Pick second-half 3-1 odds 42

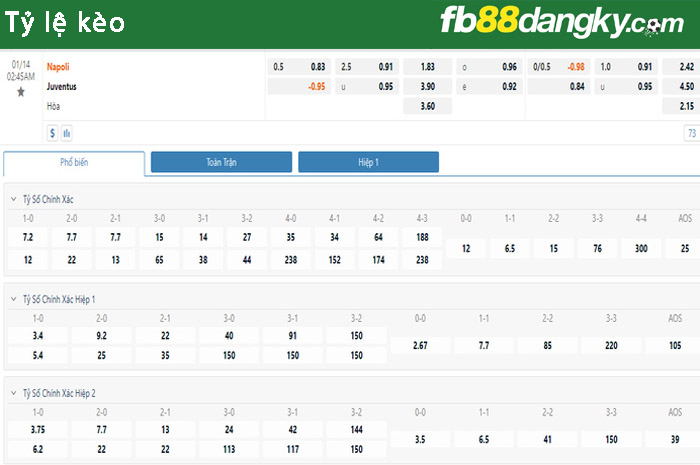292,430
